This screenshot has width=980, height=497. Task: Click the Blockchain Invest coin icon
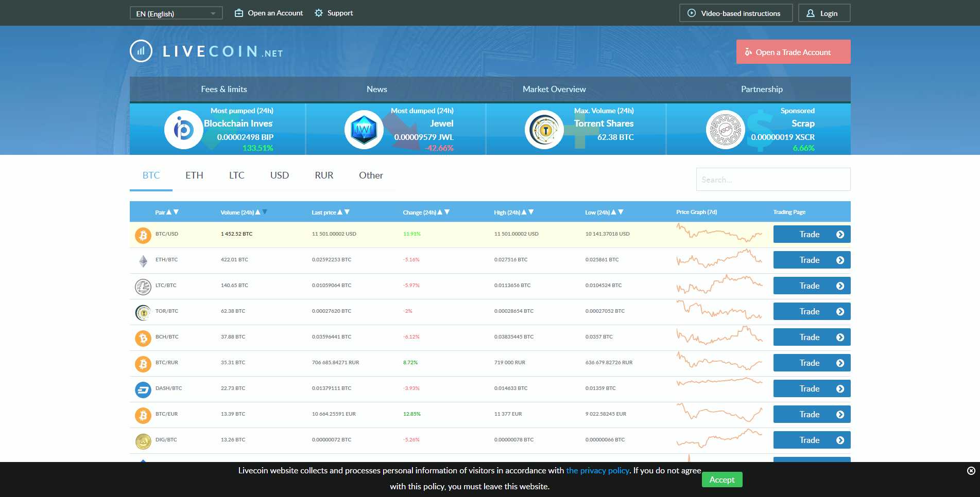coord(183,130)
